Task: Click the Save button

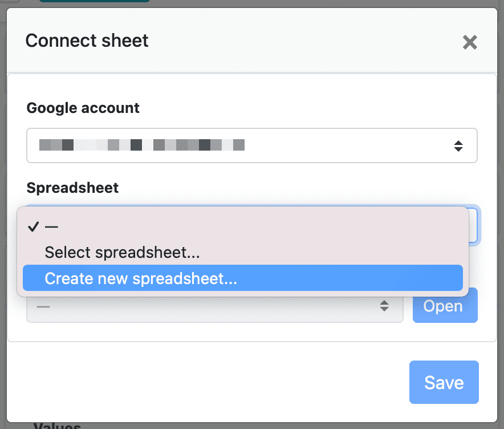Action: (x=444, y=382)
